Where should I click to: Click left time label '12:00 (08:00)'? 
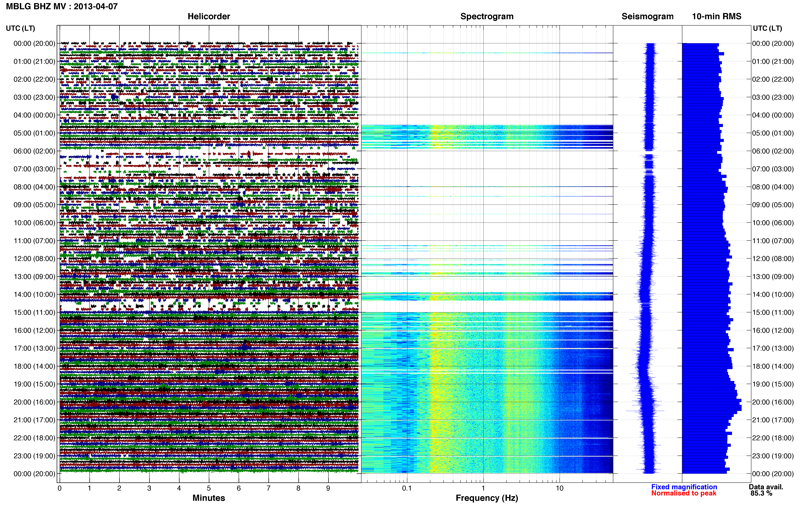click(x=34, y=258)
